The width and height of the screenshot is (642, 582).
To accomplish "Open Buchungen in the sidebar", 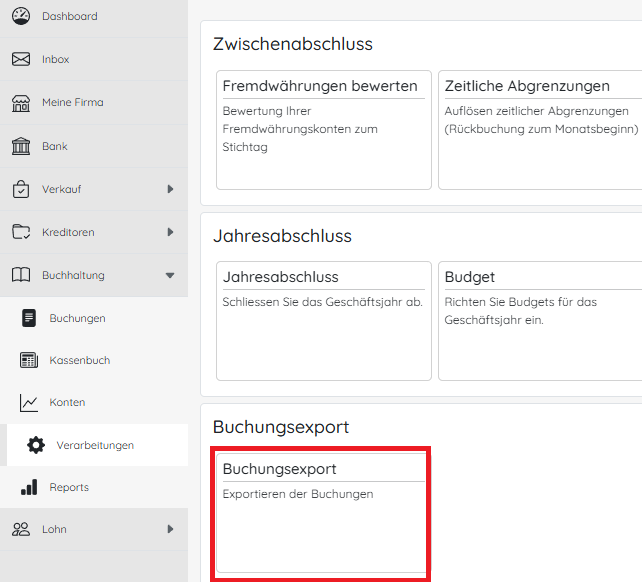I will (x=77, y=318).
